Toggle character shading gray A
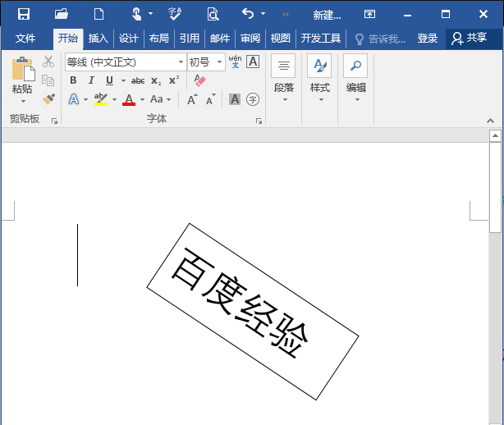Image resolution: width=504 pixels, height=425 pixels. [x=235, y=99]
